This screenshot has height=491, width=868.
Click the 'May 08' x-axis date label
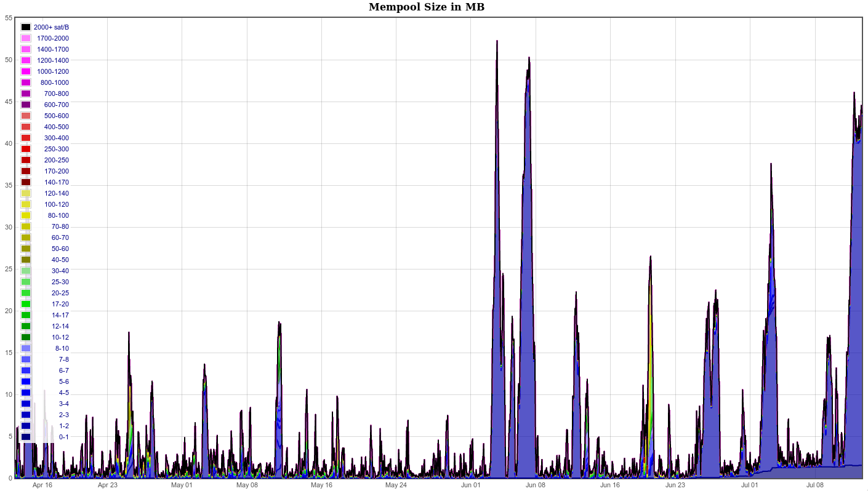point(247,485)
